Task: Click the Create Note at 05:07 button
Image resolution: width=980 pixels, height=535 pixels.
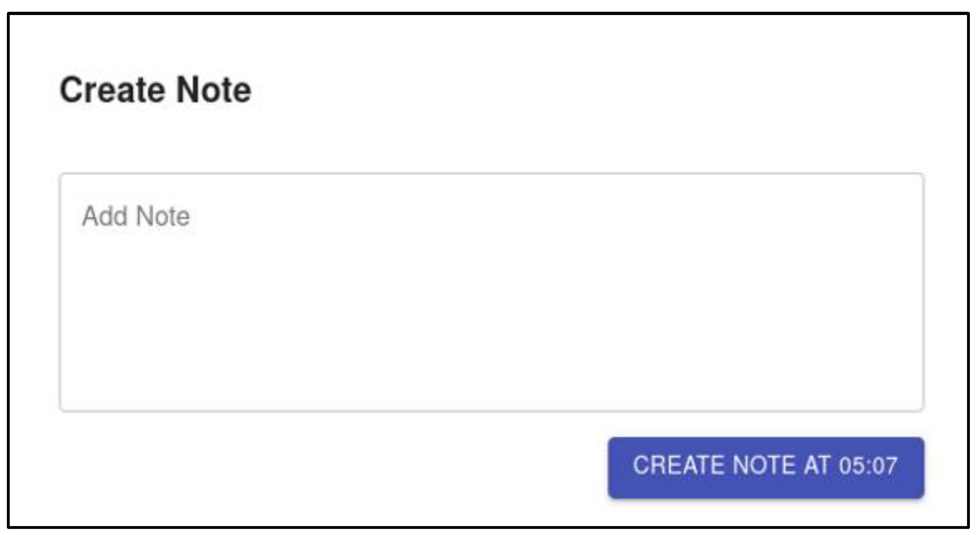Action: [766, 468]
